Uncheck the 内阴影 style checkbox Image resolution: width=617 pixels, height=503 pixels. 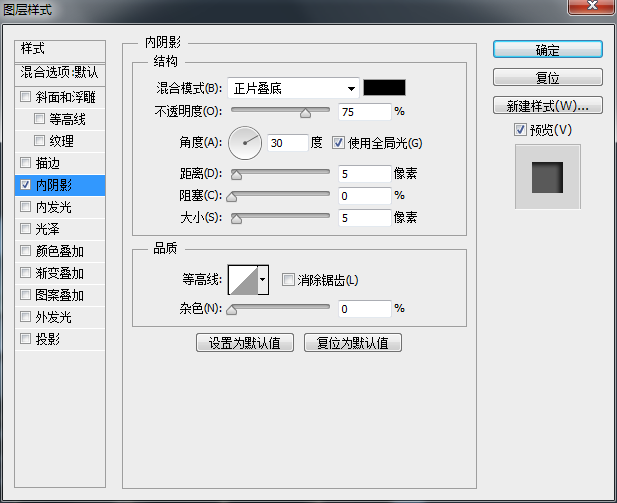coord(25,185)
